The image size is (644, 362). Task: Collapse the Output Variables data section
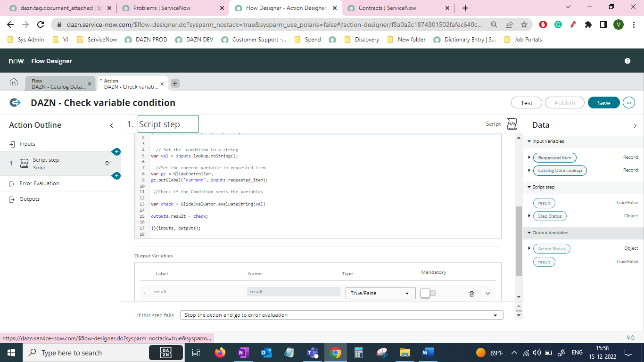529,233
